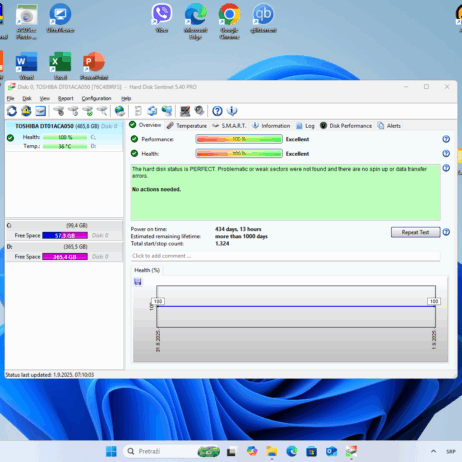Screen dimensions: 462x462
Task: Open the PowerPoint desktop shortcut
Action: click(x=94, y=66)
